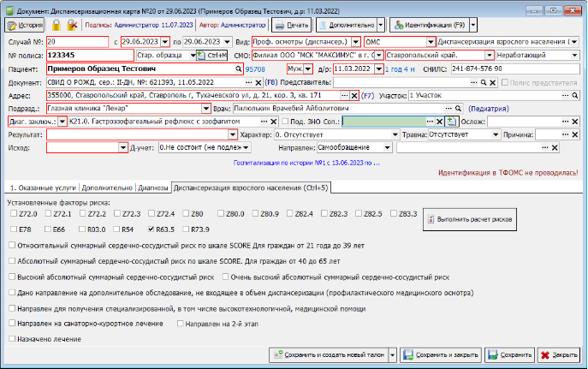Viewport: 588px width, 369px height.
Task: Open the Исход dropdown list
Action: [123, 148]
